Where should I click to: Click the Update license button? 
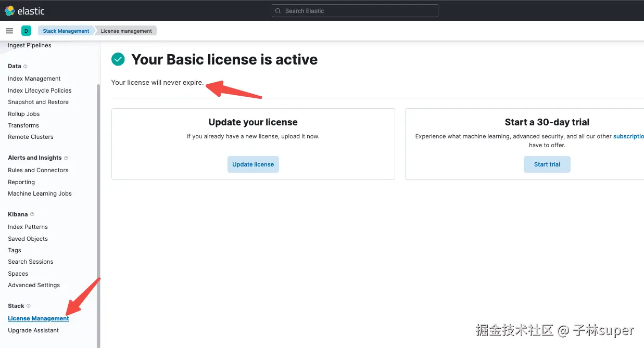point(253,164)
